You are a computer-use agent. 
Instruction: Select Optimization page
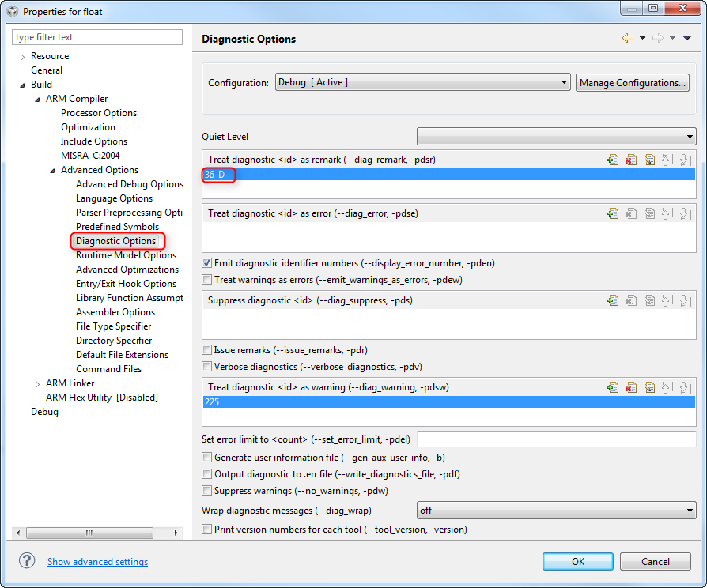pyautogui.click(x=88, y=127)
